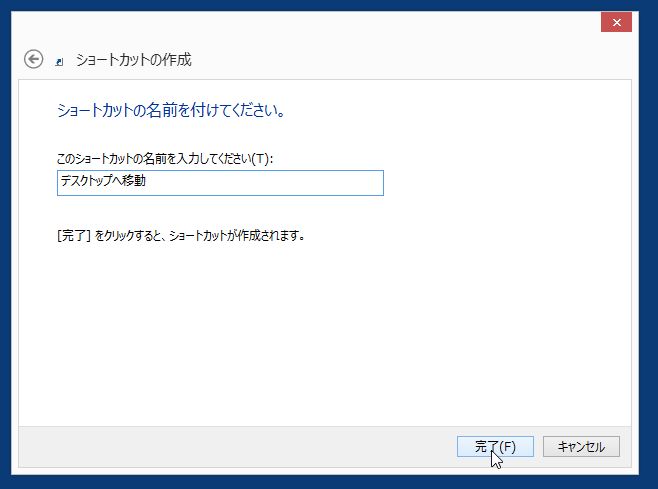Click the heading ショートカットの名前を付けてください。

pos(171,110)
